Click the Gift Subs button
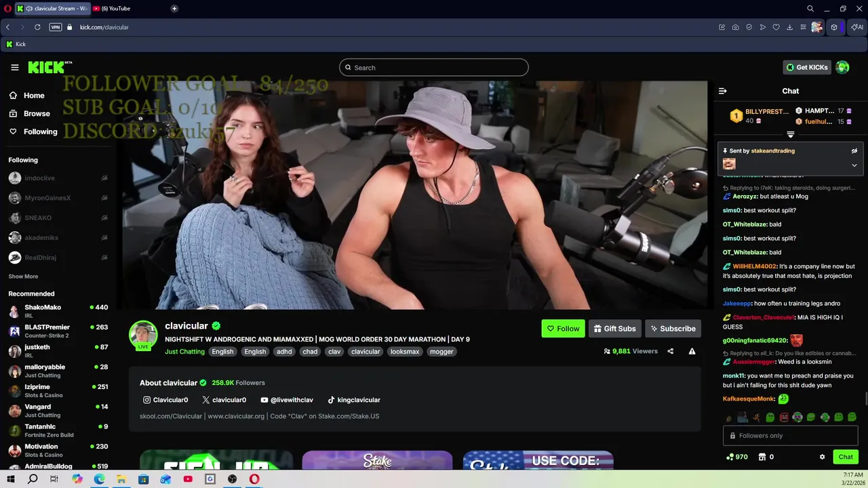868x488 pixels. pyautogui.click(x=614, y=329)
